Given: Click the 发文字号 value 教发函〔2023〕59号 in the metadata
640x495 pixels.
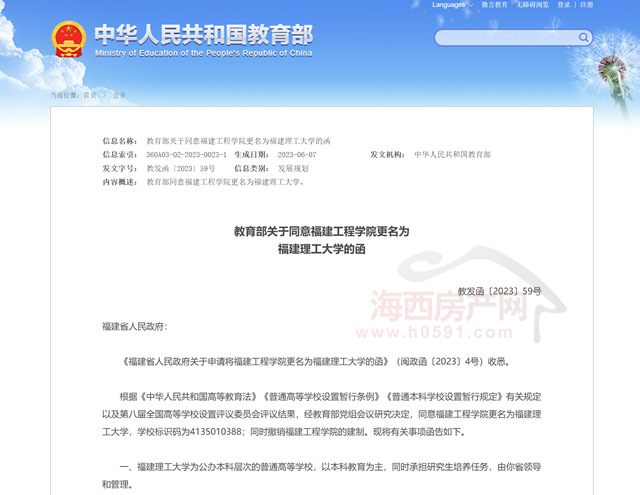Looking at the screenshot, I should click(x=180, y=169).
